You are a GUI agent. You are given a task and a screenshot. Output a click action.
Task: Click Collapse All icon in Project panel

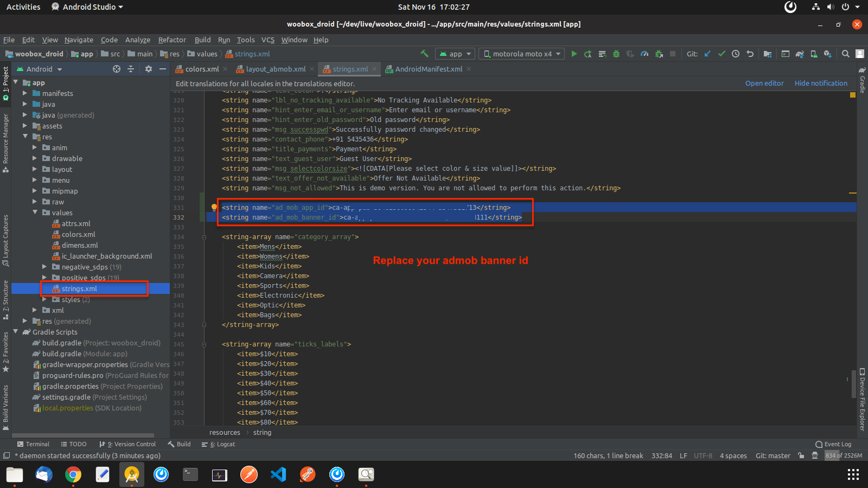(131, 69)
